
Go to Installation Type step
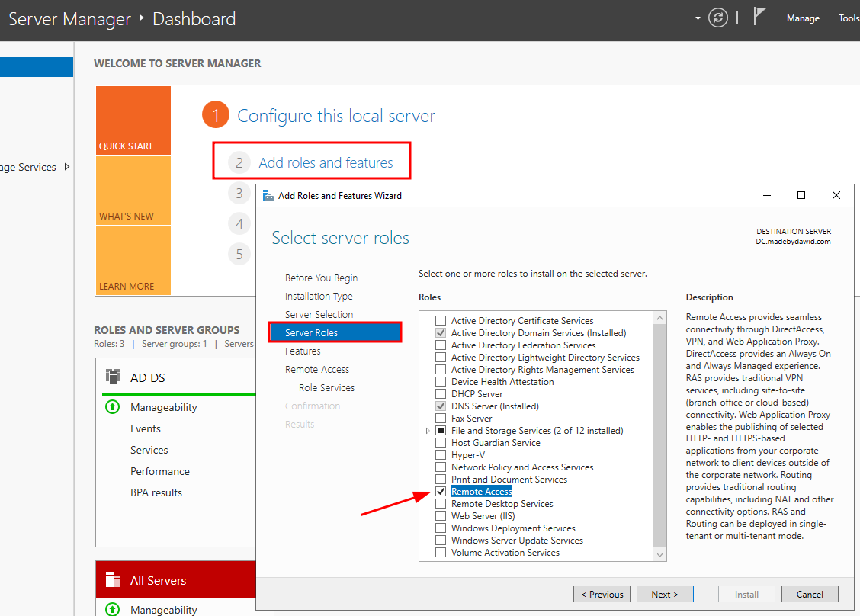[319, 297]
